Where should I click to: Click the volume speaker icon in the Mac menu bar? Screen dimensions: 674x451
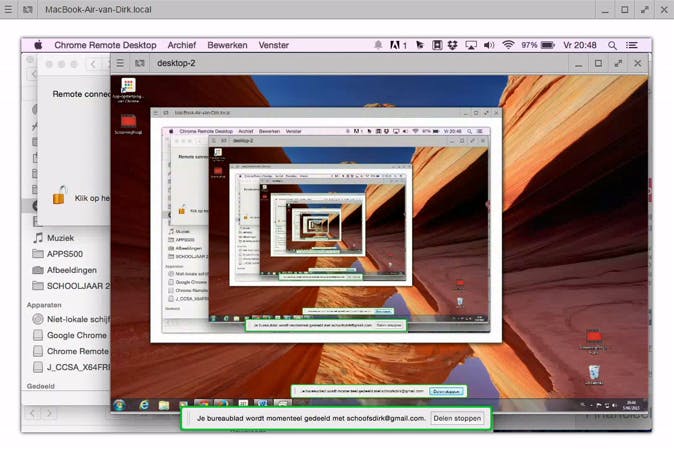489,45
